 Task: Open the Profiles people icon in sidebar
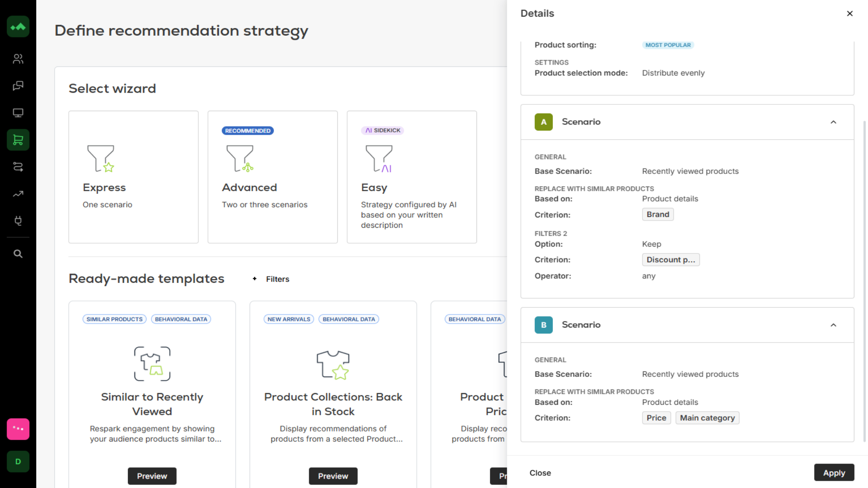pyautogui.click(x=18, y=59)
